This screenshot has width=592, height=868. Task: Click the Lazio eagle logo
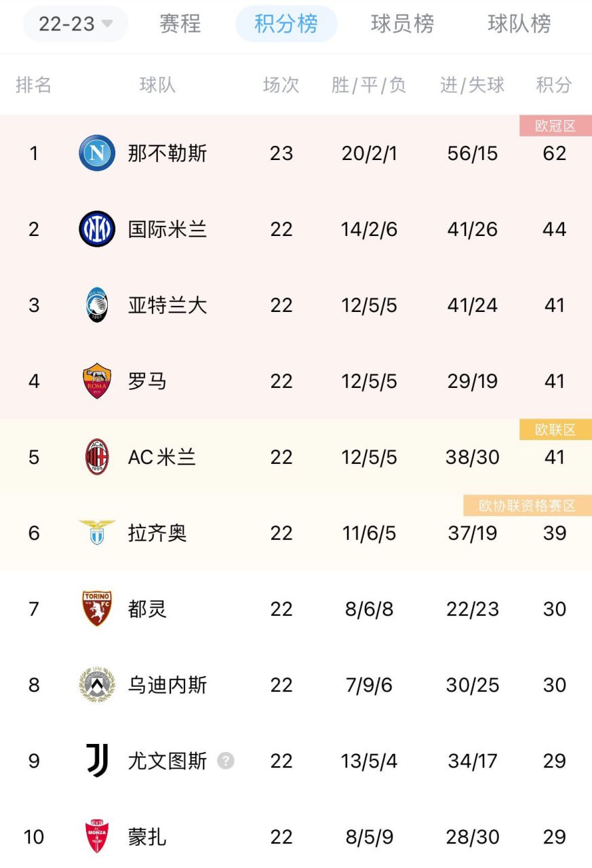(97, 532)
